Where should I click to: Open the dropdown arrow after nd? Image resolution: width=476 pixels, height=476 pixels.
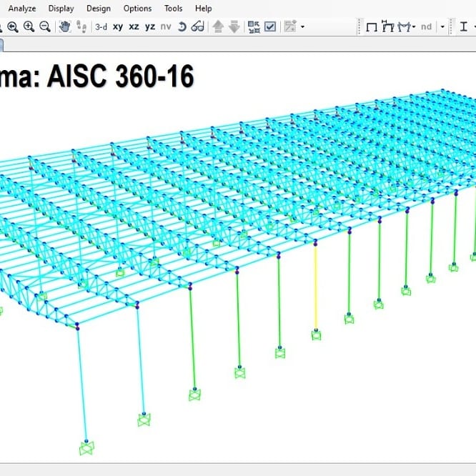(442, 27)
